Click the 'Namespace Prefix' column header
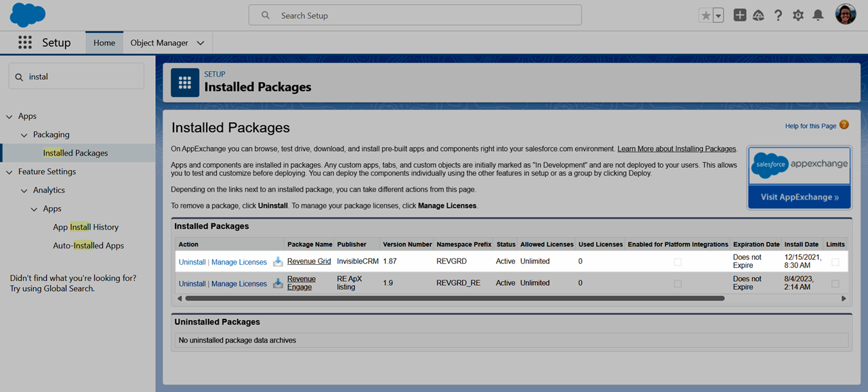This screenshot has width=868, height=392. 463,244
